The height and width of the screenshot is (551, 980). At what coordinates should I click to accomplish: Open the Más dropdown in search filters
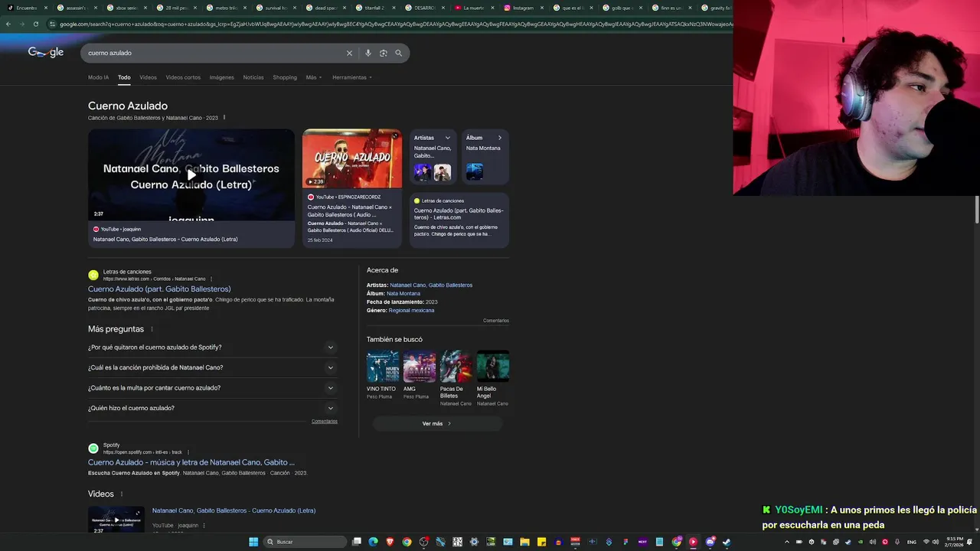point(314,77)
